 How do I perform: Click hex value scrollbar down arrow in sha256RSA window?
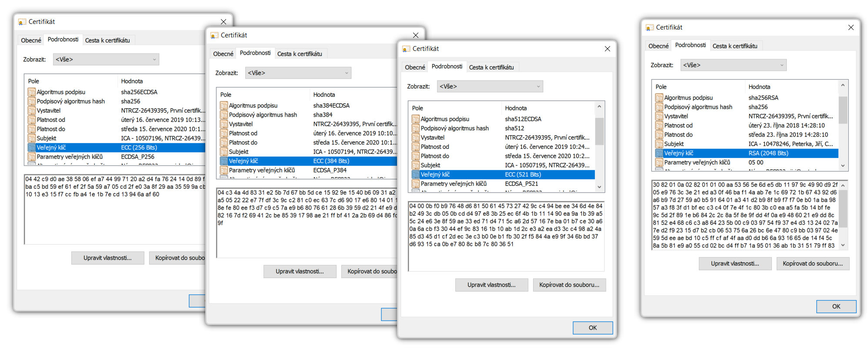point(843,245)
